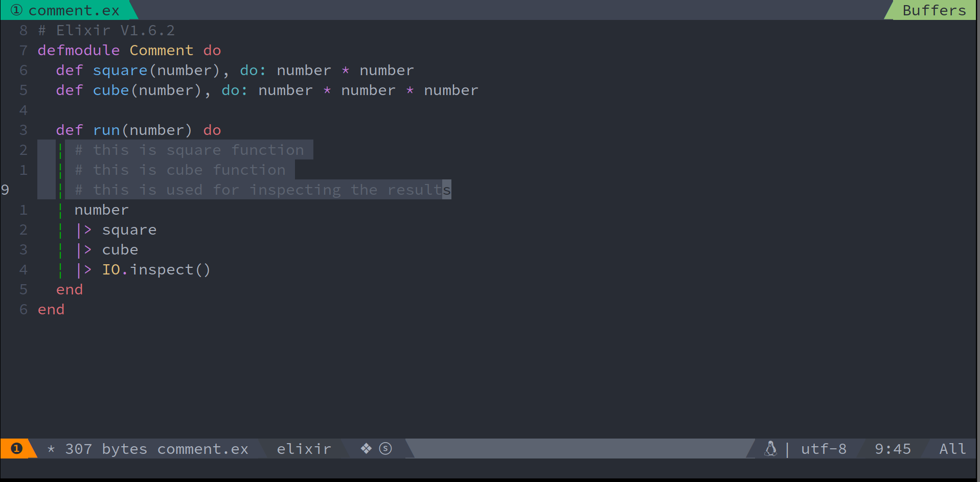Click the 9:45 cursor position indicator
This screenshot has width=980, height=482.
(893, 449)
